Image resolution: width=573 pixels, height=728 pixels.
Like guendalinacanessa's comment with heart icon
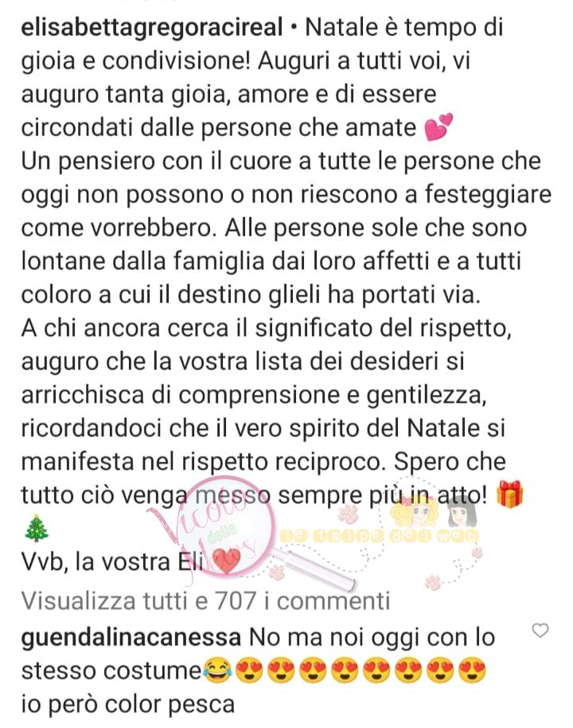click(540, 630)
